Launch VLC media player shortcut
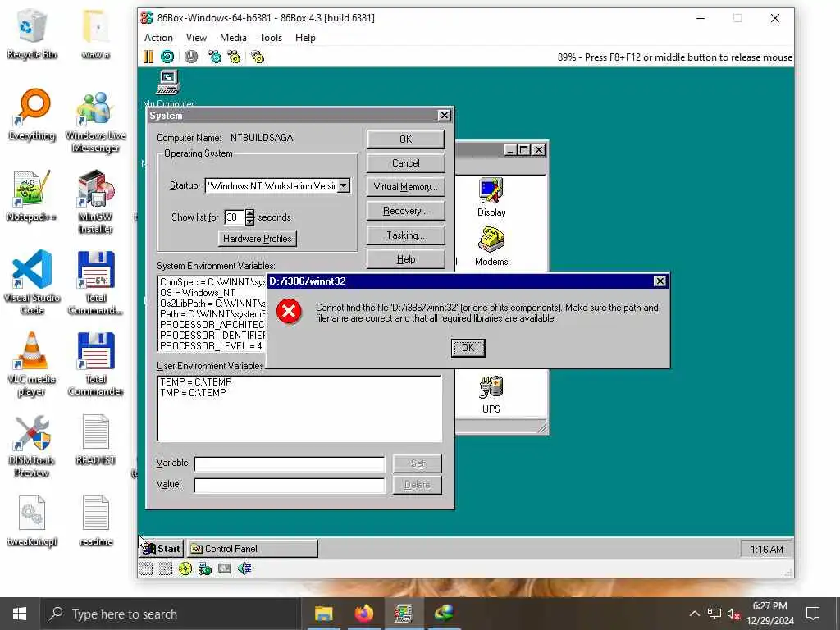The width and height of the screenshot is (840, 630). [32, 365]
